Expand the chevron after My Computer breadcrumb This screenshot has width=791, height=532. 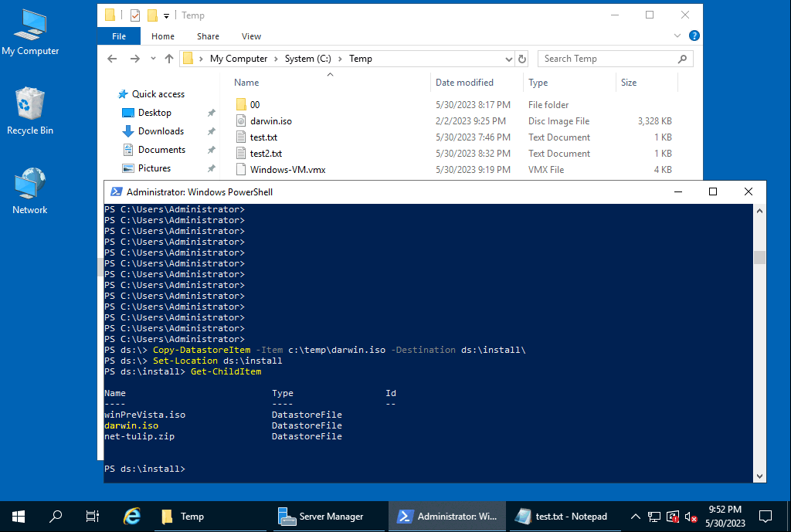click(x=276, y=59)
